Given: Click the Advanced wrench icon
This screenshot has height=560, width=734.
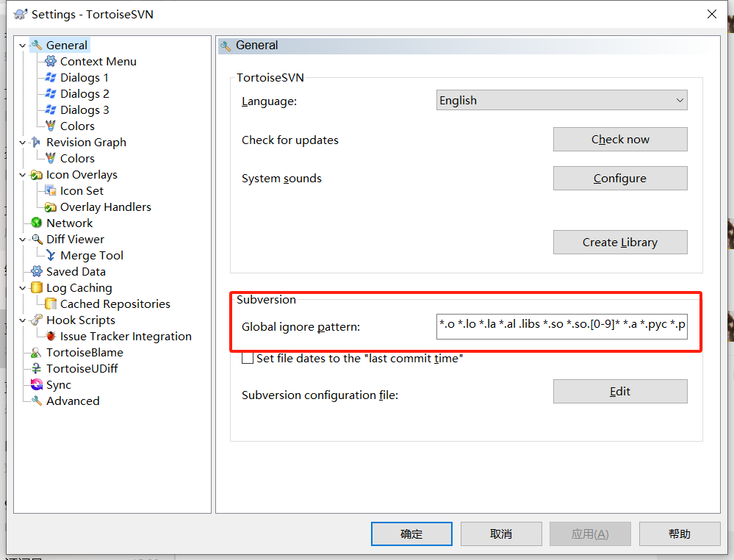Looking at the screenshot, I should (37, 401).
